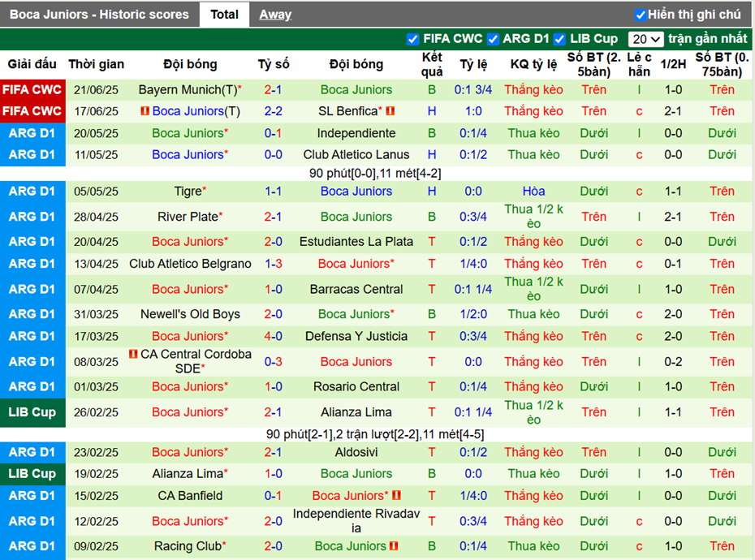Click the handicap 0:1 3/4 in Bayern row
This screenshot has height=560, width=755.
pyautogui.click(x=472, y=89)
